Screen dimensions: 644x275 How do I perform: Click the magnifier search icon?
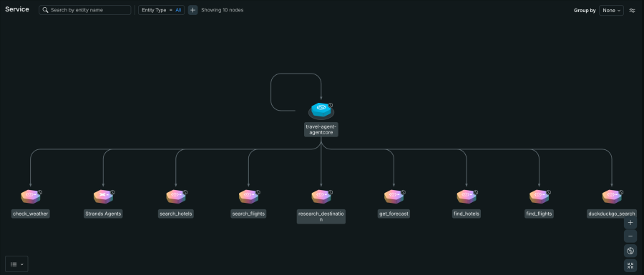[46, 10]
